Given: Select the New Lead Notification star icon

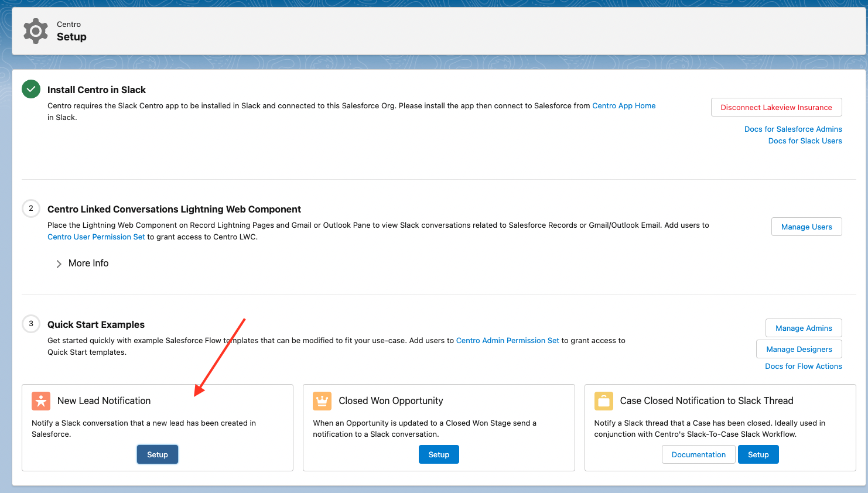Looking at the screenshot, I should pyautogui.click(x=41, y=401).
